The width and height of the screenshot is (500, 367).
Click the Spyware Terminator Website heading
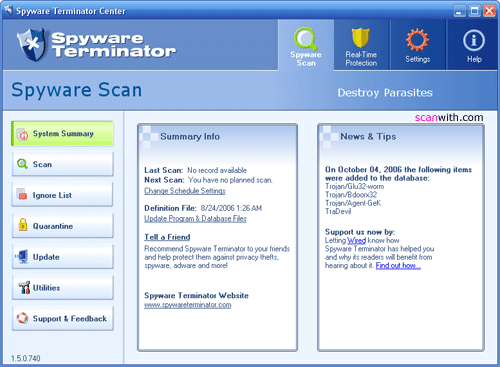[x=196, y=296]
